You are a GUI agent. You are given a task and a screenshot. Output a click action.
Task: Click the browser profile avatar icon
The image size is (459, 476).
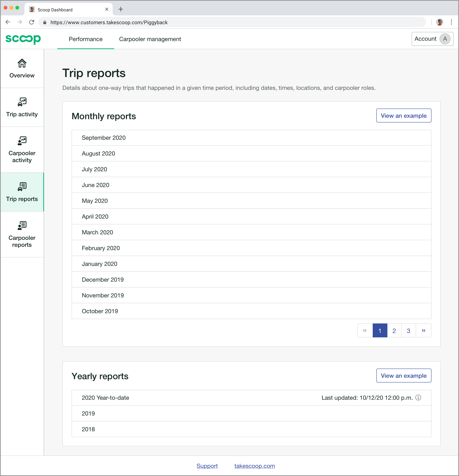[x=439, y=22]
